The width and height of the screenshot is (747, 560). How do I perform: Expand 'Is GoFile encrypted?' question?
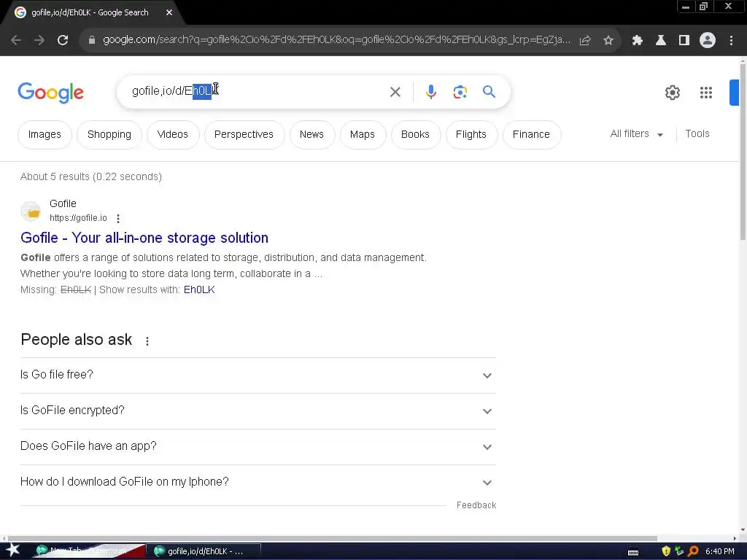click(x=258, y=411)
